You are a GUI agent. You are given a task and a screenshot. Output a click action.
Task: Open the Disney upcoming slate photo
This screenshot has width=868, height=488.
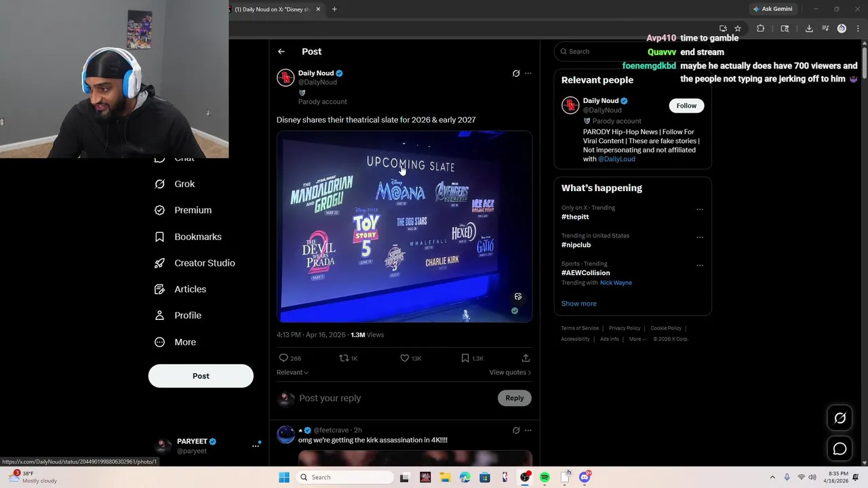[x=404, y=226]
